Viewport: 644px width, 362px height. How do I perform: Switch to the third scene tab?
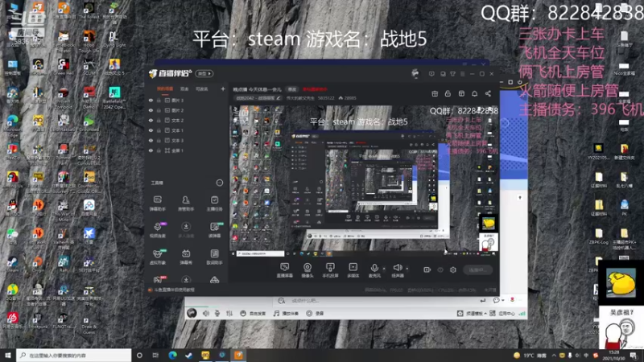201,88
